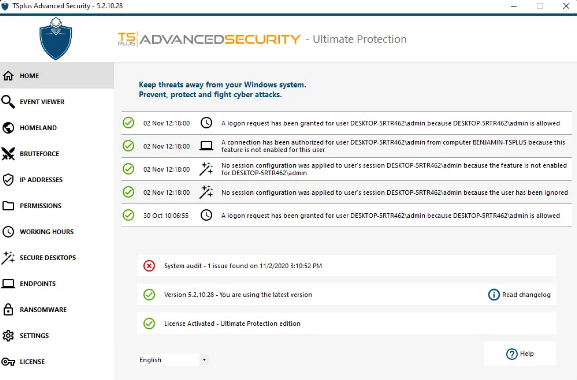
Task: Click the TSplus Advanced Security banner logo
Action: [209, 39]
